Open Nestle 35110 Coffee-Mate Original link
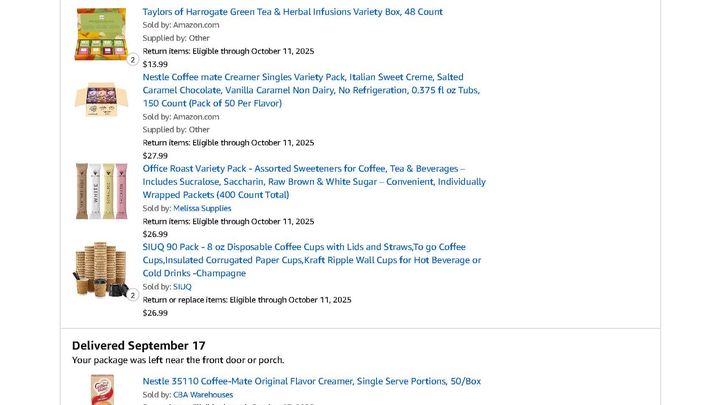The image size is (720, 405). 312,381
